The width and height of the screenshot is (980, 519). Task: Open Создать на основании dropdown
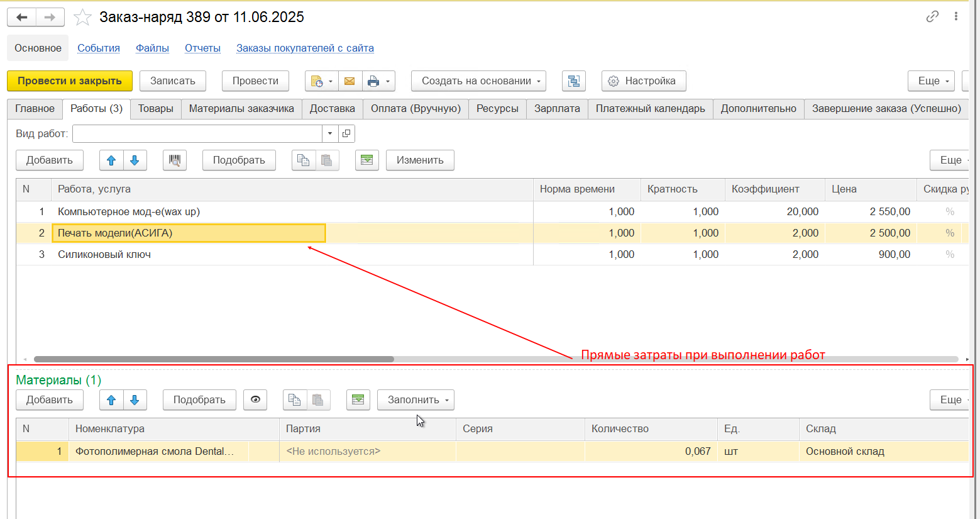(x=478, y=81)
